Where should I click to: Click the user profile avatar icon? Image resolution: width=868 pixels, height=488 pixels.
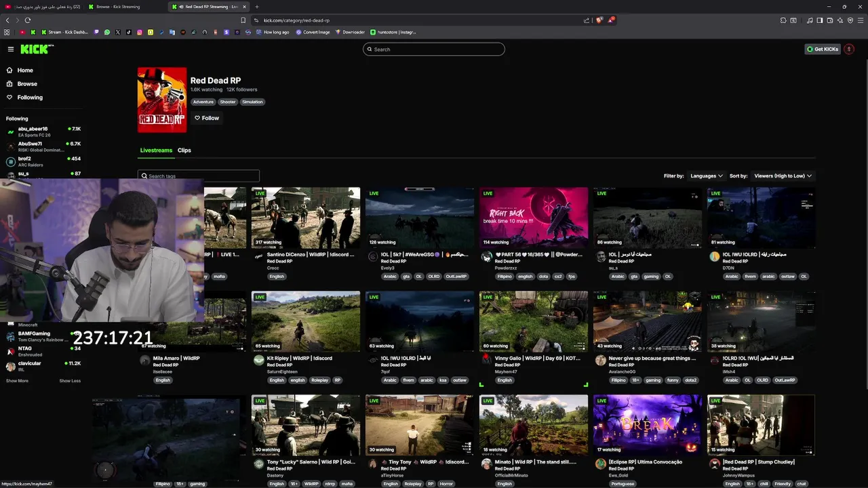click(x=849, y=49)
